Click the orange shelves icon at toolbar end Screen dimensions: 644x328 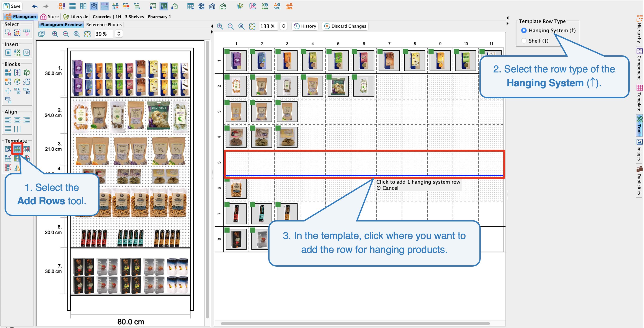[x=289, y=6]
